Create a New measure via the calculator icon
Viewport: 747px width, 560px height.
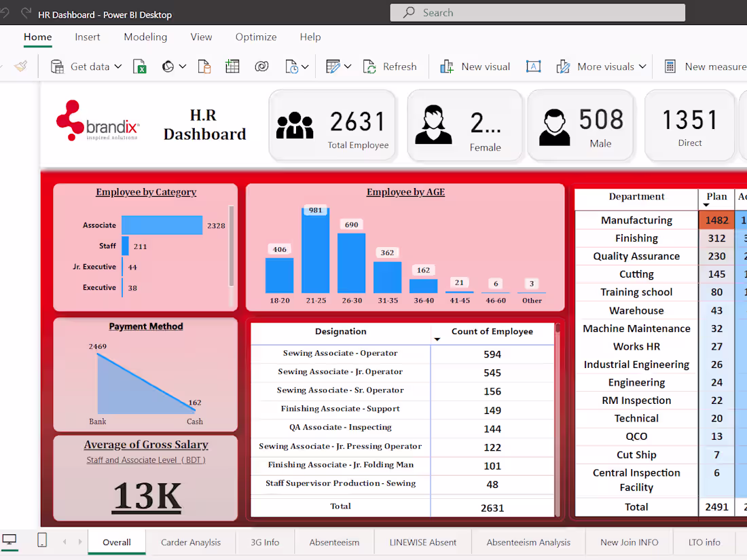670,66
